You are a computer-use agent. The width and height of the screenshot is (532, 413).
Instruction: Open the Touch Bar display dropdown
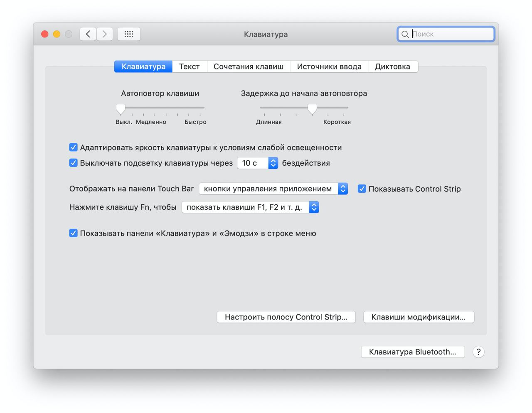pyautogui.click(x=273, y=189)
